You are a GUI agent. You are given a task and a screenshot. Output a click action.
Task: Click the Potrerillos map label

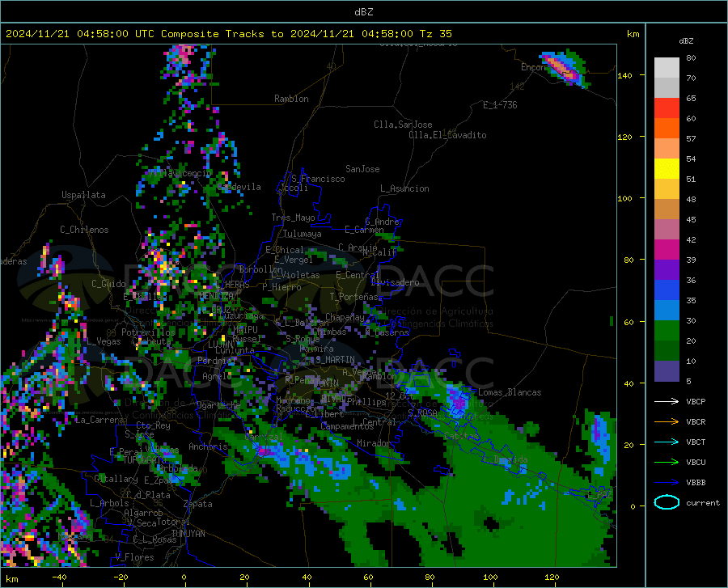pos(148,332)
